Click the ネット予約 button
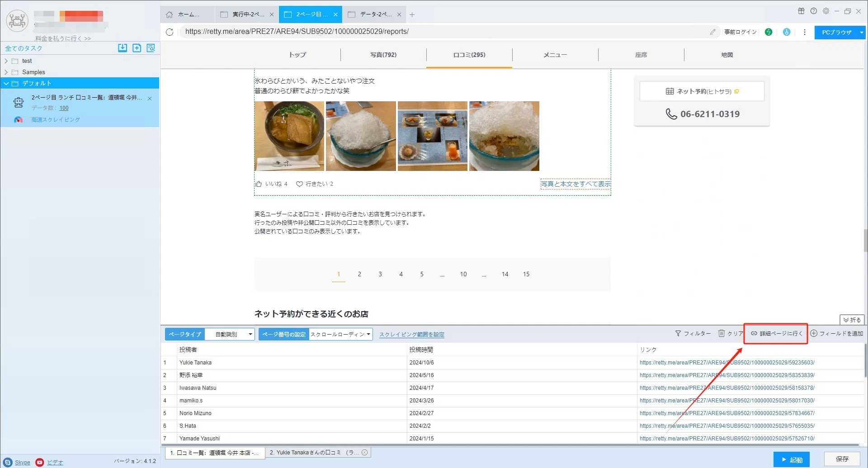This screenshot has width=868, height=468. click(x=702, y=91)
